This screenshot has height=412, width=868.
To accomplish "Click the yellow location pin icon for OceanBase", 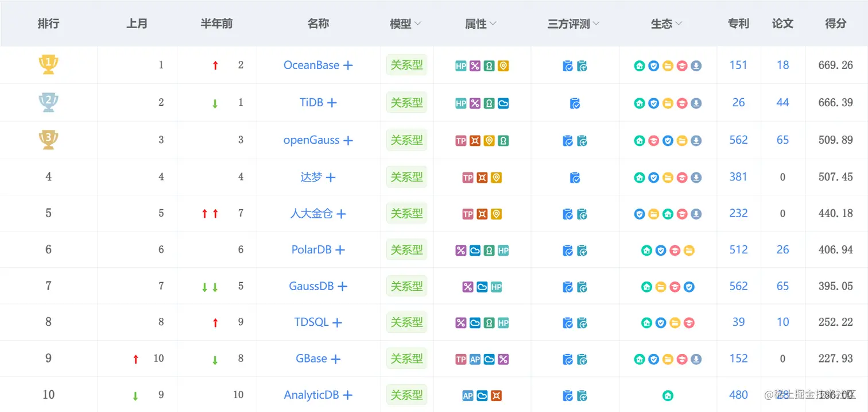I will pos(503,66).
